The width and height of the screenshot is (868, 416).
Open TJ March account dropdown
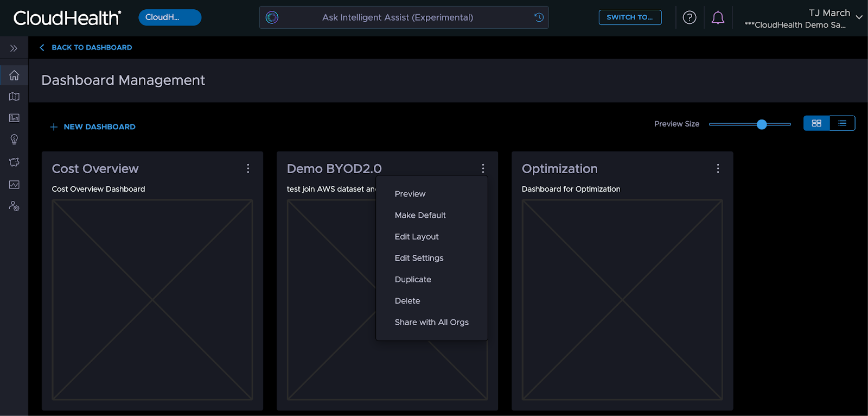[x=859, y=17]
